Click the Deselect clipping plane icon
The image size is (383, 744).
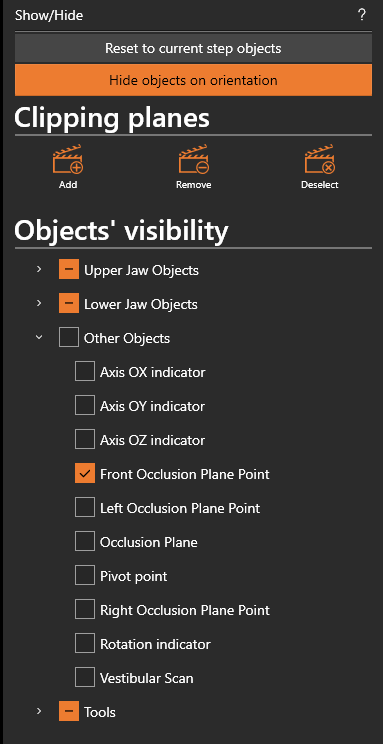coord(319,160)
